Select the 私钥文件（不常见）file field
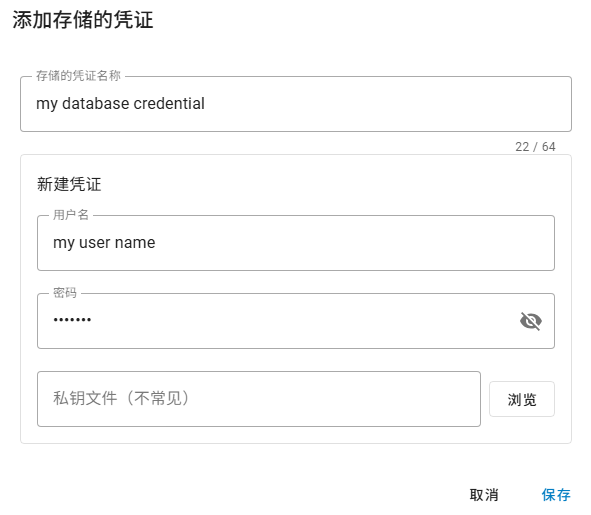This screenshot has width=591, height=515. (259, 399)
